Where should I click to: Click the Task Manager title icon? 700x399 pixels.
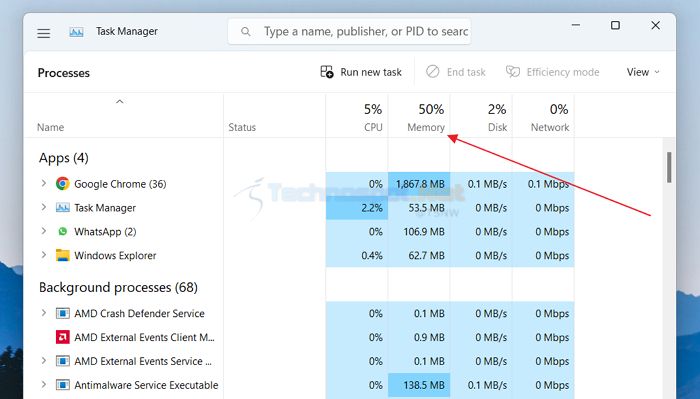(x=76, y=32)
